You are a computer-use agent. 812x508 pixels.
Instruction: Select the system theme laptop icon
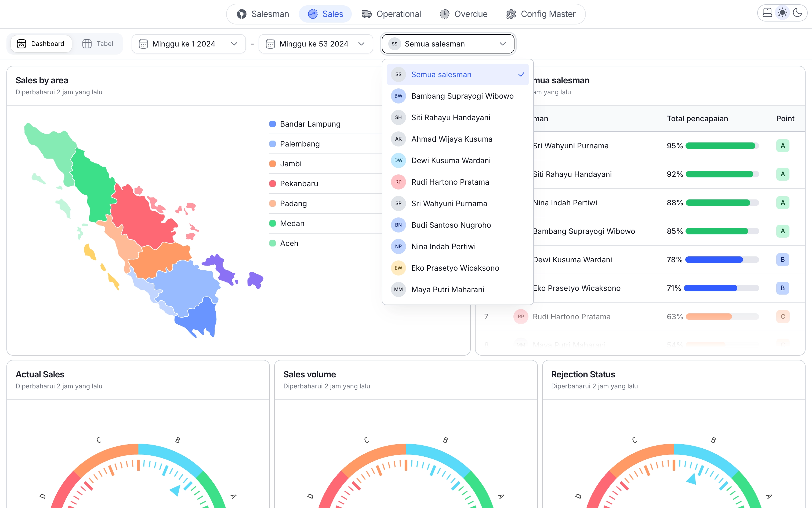click(x=767, y=13)
